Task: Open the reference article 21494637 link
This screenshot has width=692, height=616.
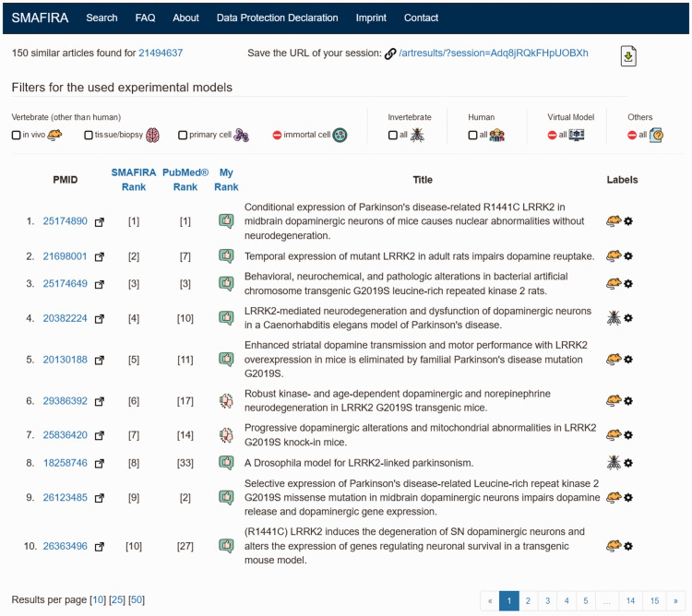Action: pyautogui.click(x=161, y=53)
